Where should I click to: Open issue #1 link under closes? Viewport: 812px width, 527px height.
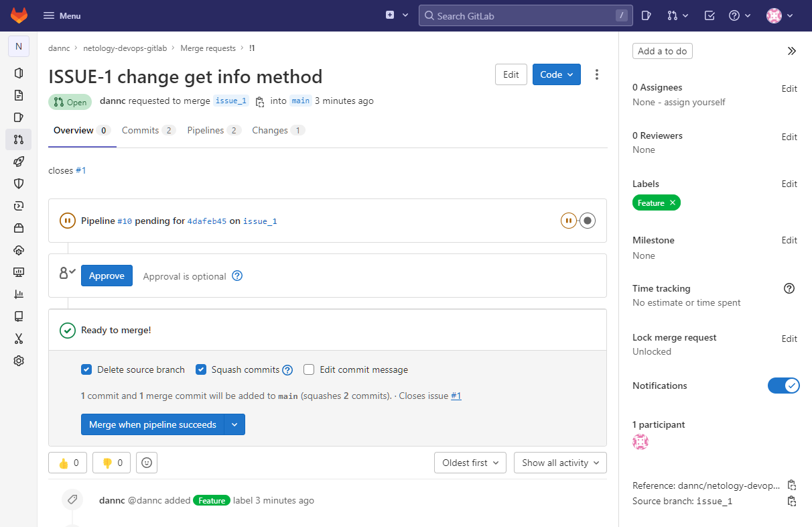coord(81,170)
